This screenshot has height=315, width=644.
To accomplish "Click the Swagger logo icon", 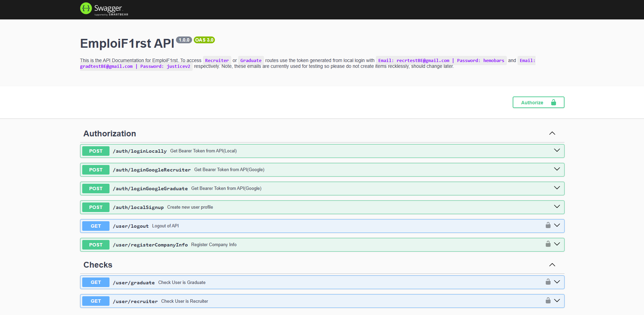I will [86, 9].
